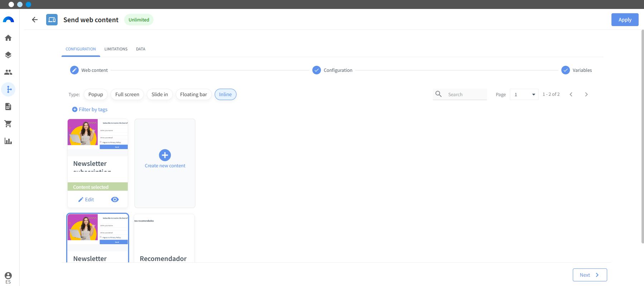
Task: Go to previous page of results
Action: tap(571, 94)
